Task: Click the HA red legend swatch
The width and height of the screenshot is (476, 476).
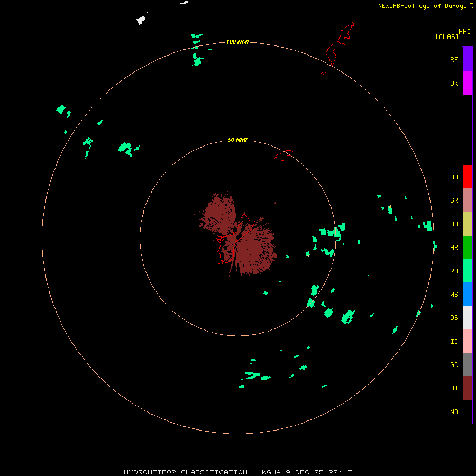Action: coord(467,177)
